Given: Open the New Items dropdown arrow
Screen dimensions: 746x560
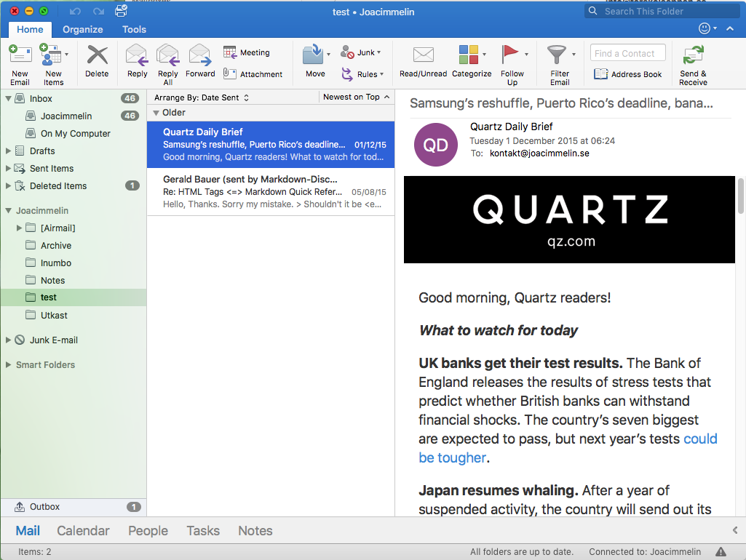Looking at the screenshot, I should click(67, 55).
